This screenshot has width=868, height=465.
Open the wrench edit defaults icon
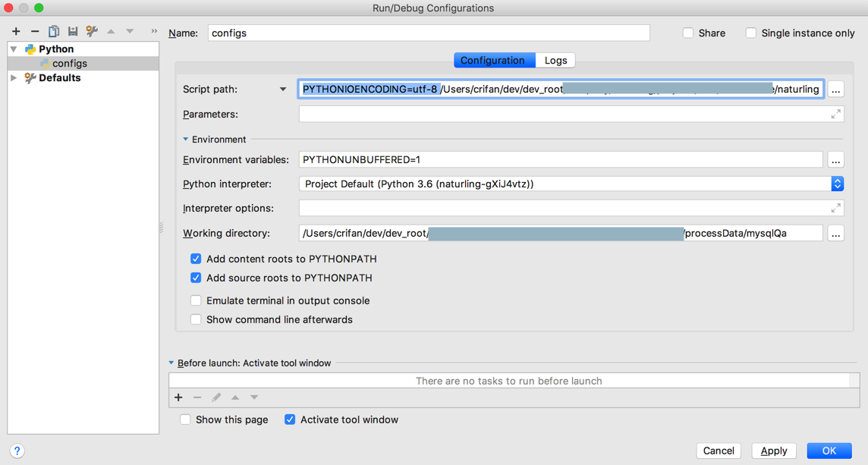[x=92, y=31]
